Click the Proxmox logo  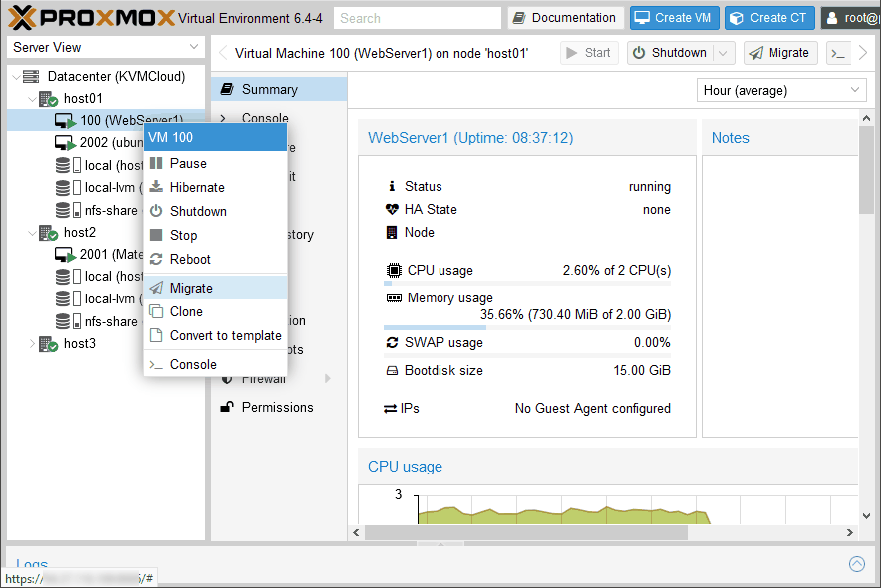tap(92, 18)
